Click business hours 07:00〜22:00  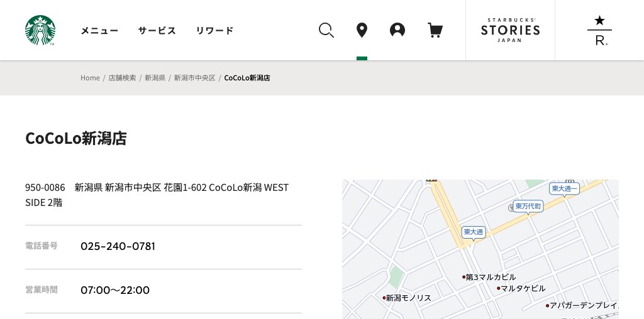click(x=115, y=290)
